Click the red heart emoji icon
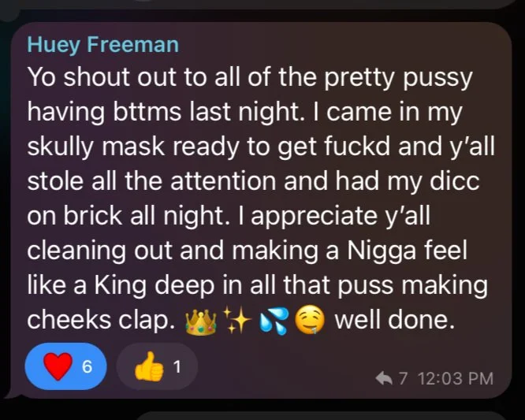The image size is (525, 420). click(x=58, y=366)
